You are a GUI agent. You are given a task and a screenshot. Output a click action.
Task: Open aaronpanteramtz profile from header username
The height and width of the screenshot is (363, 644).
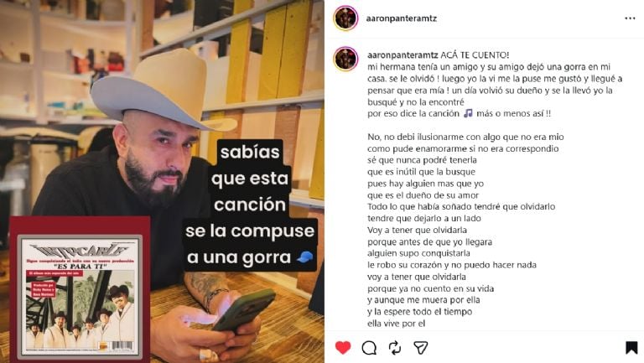[x=402, y=18]
